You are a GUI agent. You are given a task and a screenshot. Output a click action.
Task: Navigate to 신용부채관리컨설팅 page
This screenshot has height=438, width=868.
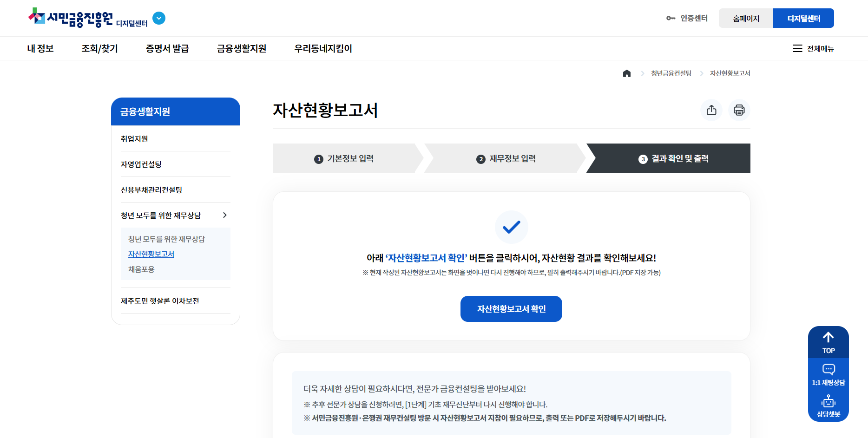point(151,190)
